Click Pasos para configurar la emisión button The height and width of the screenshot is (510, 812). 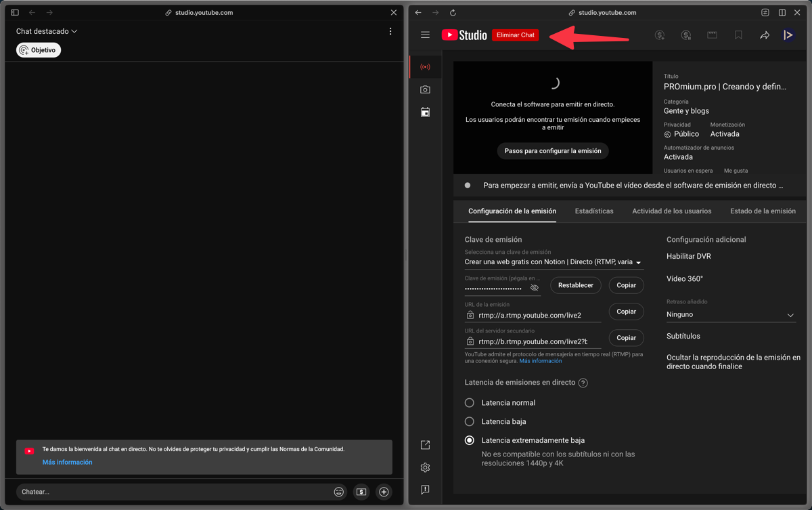point(553,151)
